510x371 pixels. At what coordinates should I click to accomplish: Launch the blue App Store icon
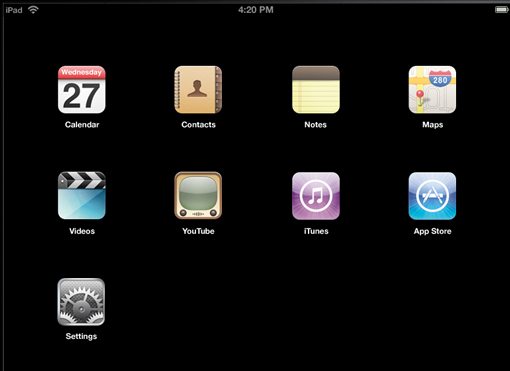coord(432,196)
